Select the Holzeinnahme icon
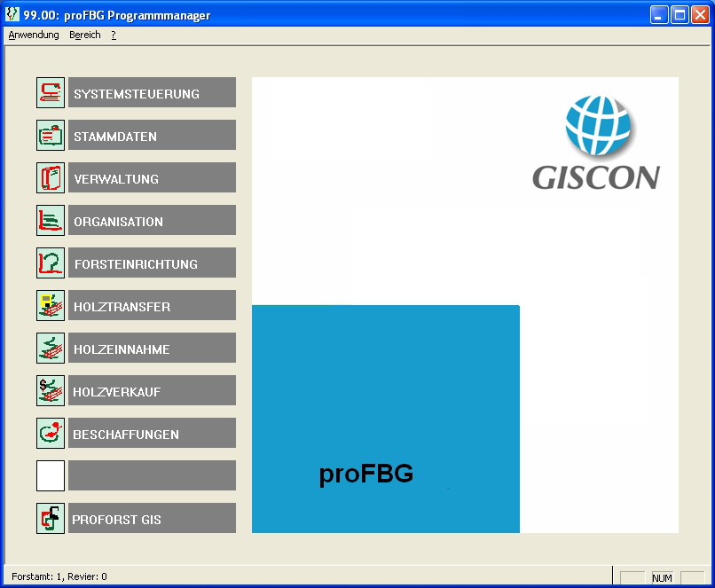Image resolution: width=715 pixels, height=588 pixels. pos(50,347)
